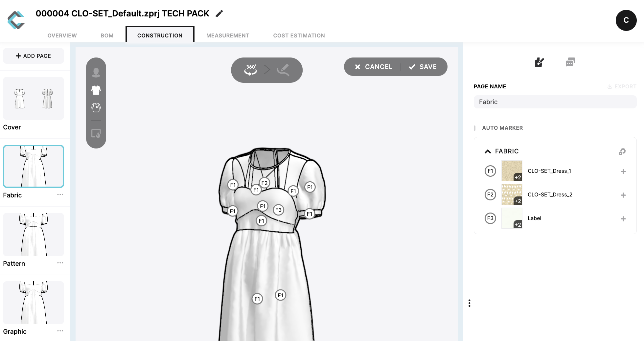The image size is (644, 341).
Task: Collapse the FABRIC section chevron
Action: (488, 151)
